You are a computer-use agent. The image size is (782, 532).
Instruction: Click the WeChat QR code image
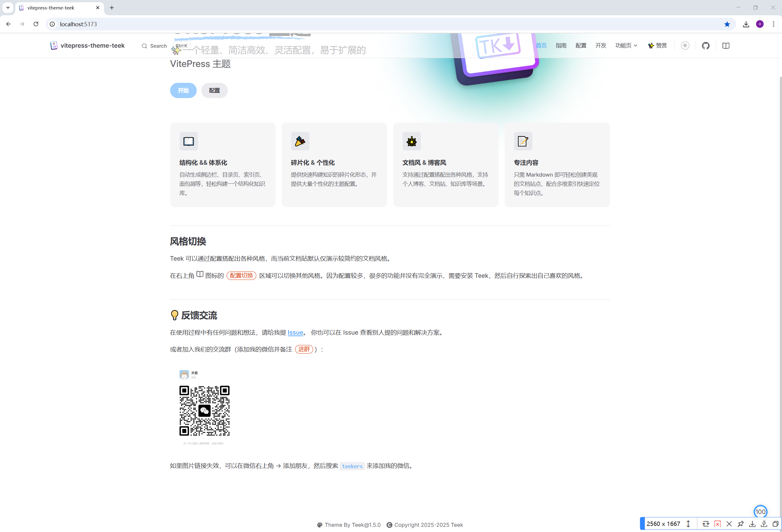click(204, 410)
